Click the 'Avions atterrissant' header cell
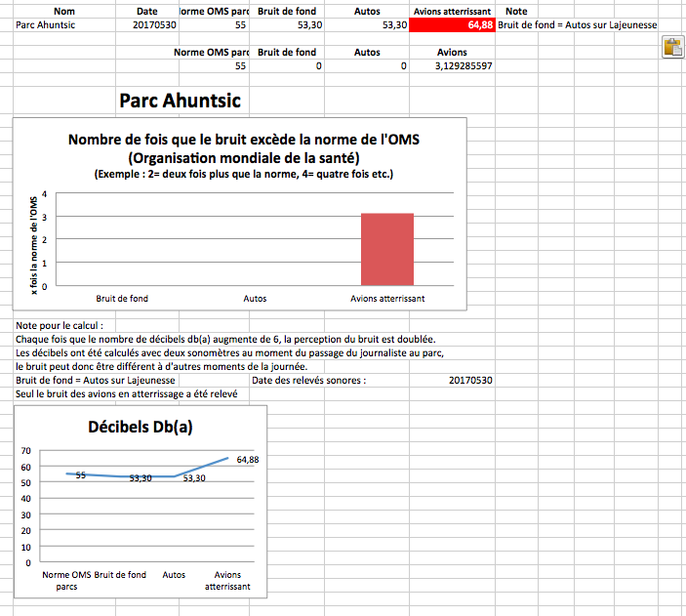Viewport: 686px width, 616px height. click(x=452, y=11)
